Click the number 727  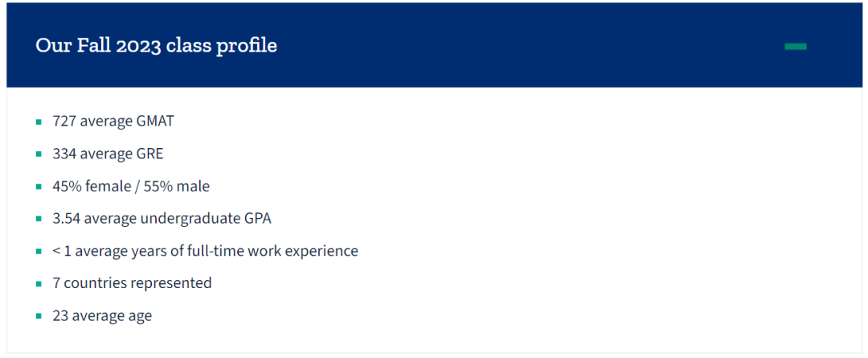click(x=64, y=121)
